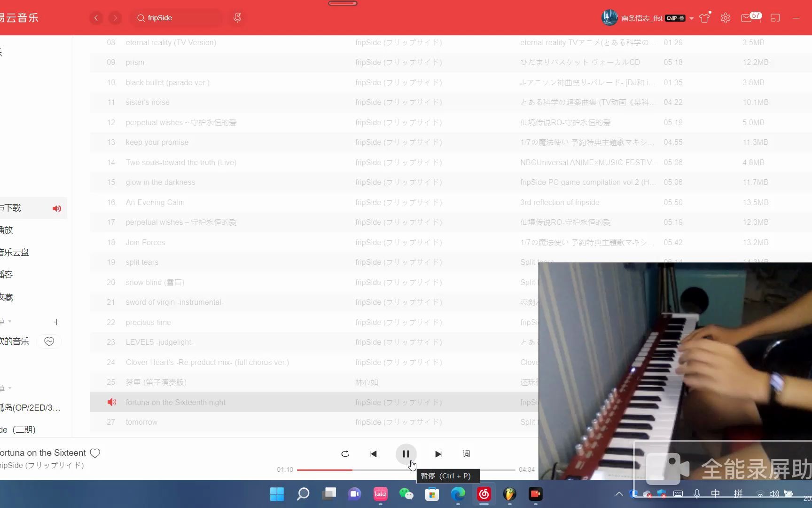Open bilibili app on the taskbar

tap(380, 494)
